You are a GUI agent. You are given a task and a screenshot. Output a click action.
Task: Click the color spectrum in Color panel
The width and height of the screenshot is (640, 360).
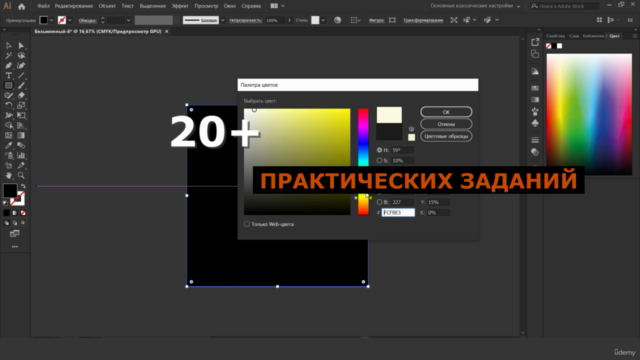coord(589,114)
